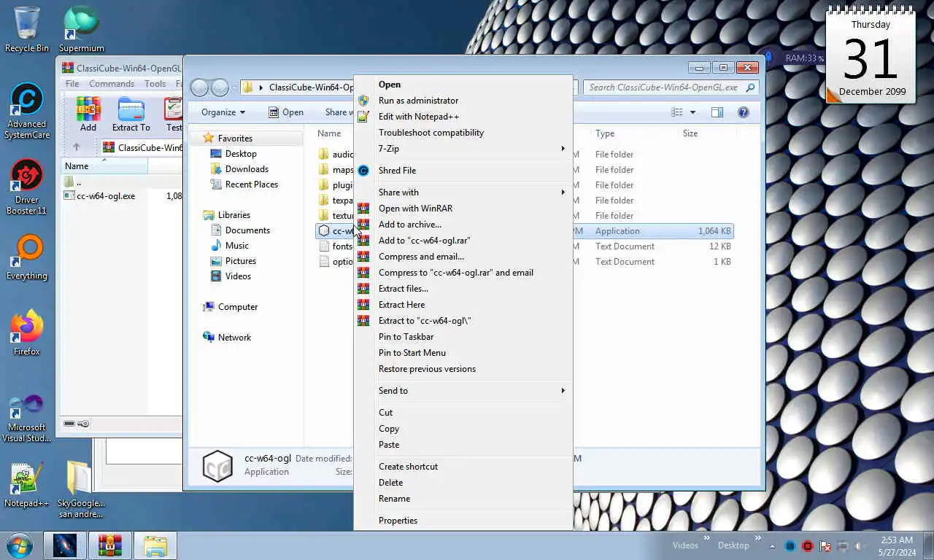Open Notepad++ desktop shortcut
934x560 pixels.
[27, 485]
